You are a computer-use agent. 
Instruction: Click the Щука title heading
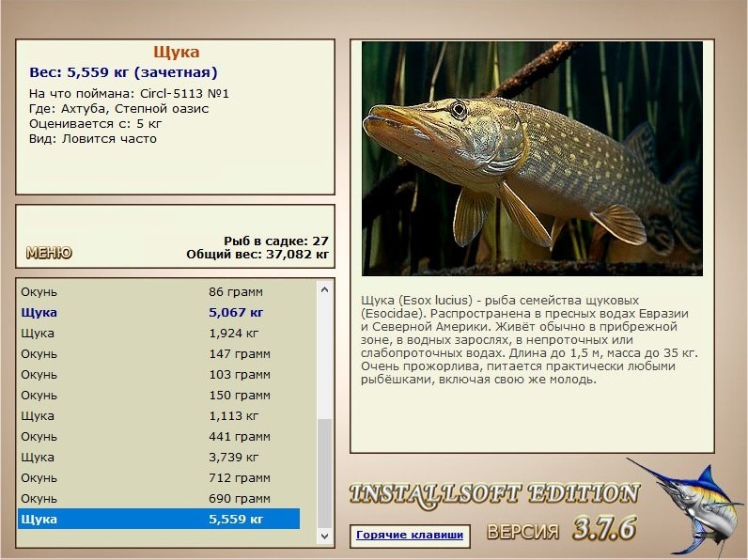pos(176,52)
